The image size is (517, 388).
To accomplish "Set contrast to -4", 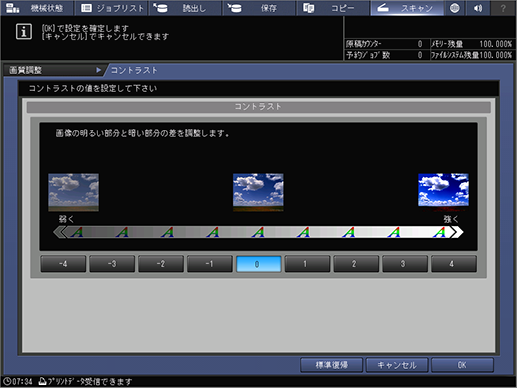I will (x=63, y=264).
